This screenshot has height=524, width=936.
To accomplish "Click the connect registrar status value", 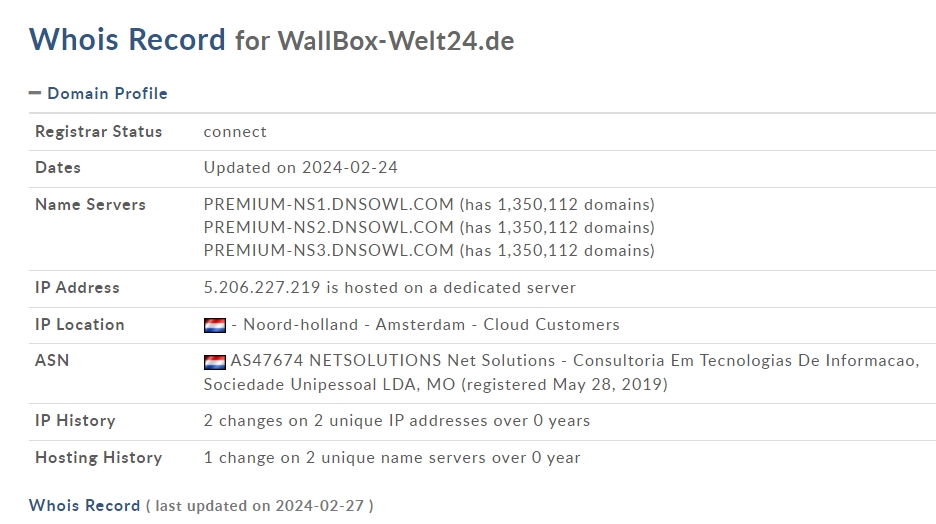I will point(235,132).
